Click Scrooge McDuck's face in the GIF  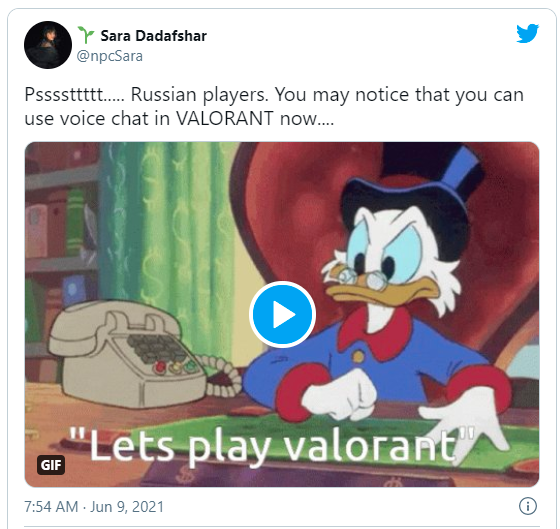click(x=386, y=264)
